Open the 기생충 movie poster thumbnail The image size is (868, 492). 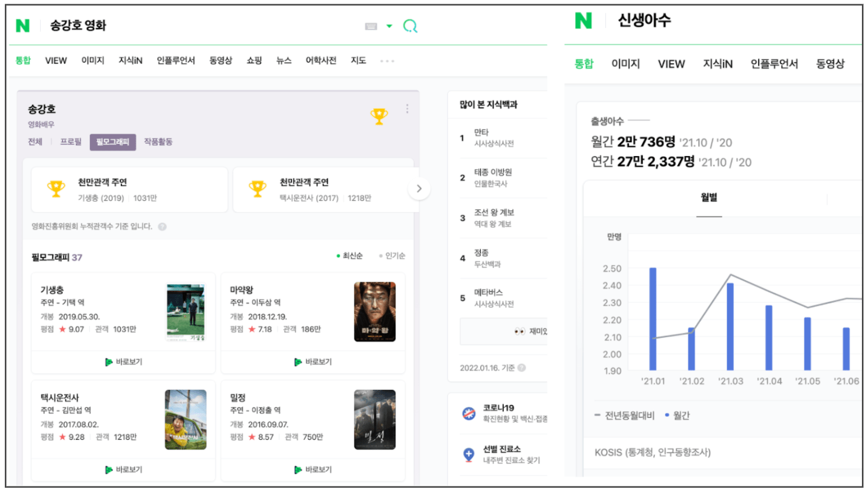point(186,312)
